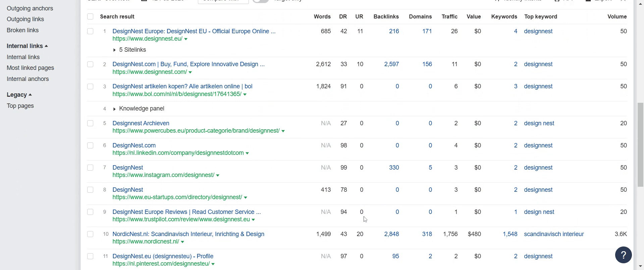This screenshot has width=644, height=270.
Task: Open DesignNest artikelen kopen bol title
Action: [182, 86]
